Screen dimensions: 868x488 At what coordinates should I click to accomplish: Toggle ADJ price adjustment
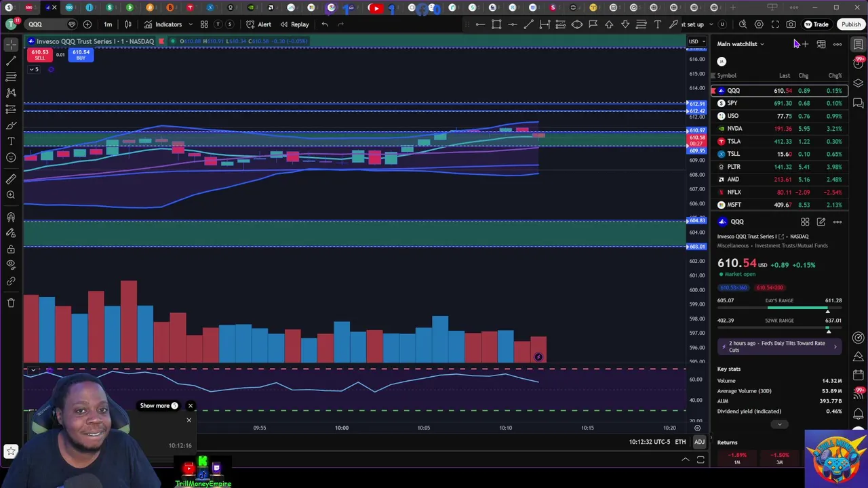point(699,442)
